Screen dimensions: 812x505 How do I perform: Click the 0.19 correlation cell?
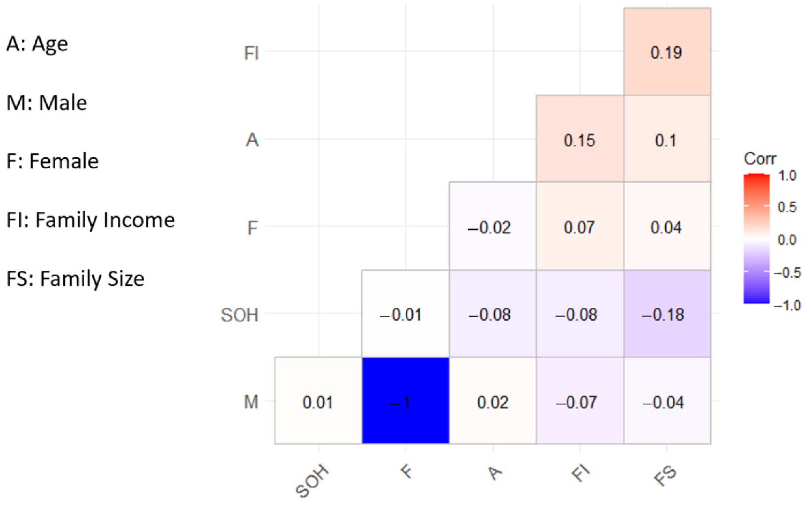[x=667, y=52]
